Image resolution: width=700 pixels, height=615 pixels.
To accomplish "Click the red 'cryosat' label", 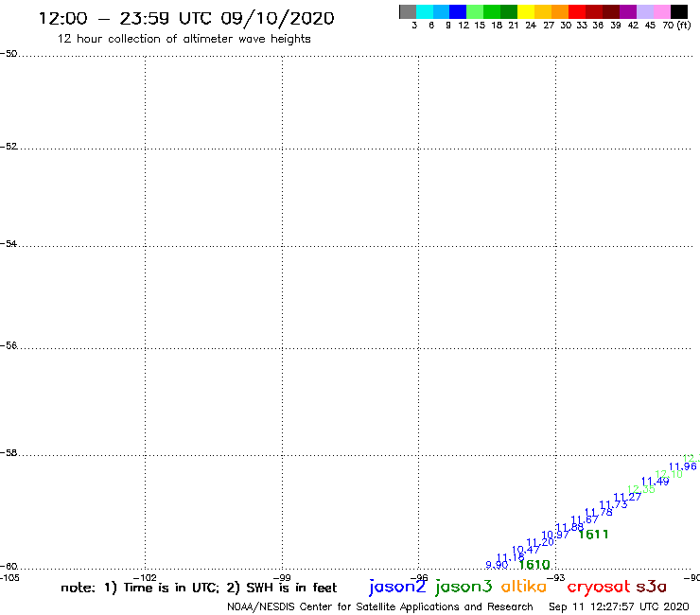I will click(x=599, y=587).
